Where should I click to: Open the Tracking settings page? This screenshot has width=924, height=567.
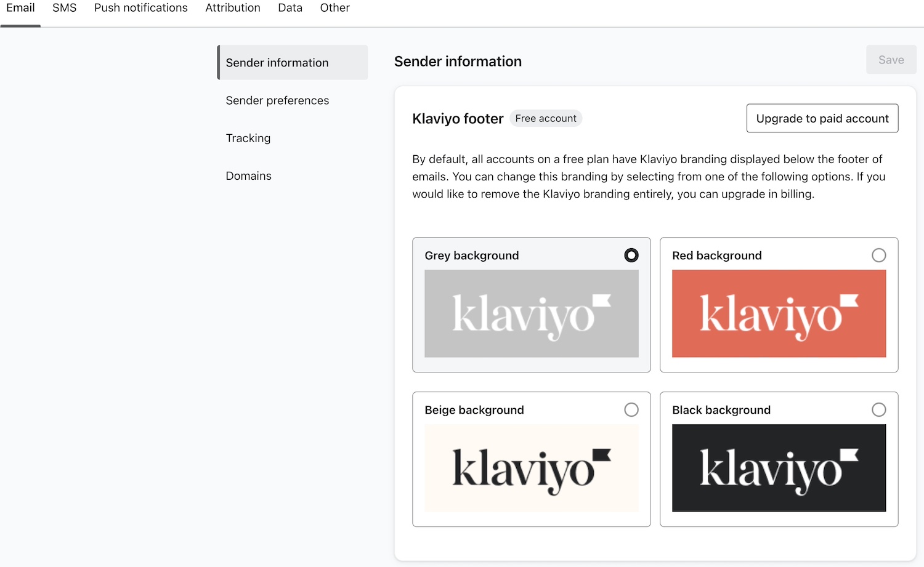click(248, 138)
